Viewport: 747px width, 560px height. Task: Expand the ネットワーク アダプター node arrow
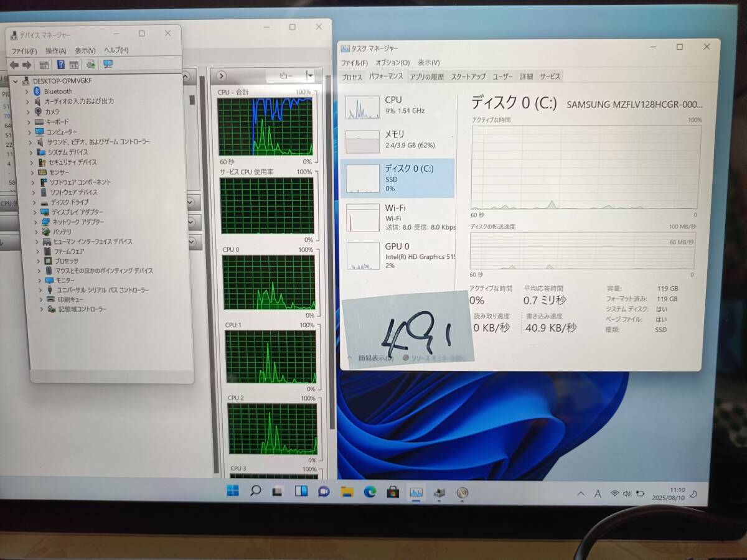(35, 222)
